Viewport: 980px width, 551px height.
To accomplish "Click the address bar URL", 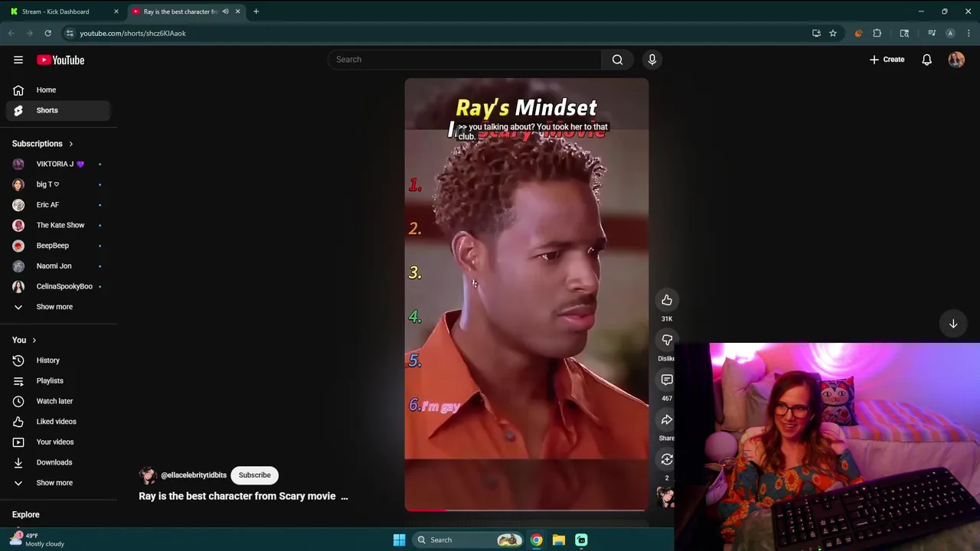I will 133,33.
